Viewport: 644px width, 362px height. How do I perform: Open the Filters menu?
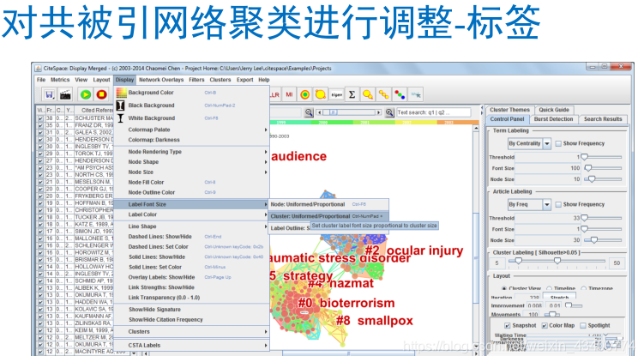pos(196,80)
